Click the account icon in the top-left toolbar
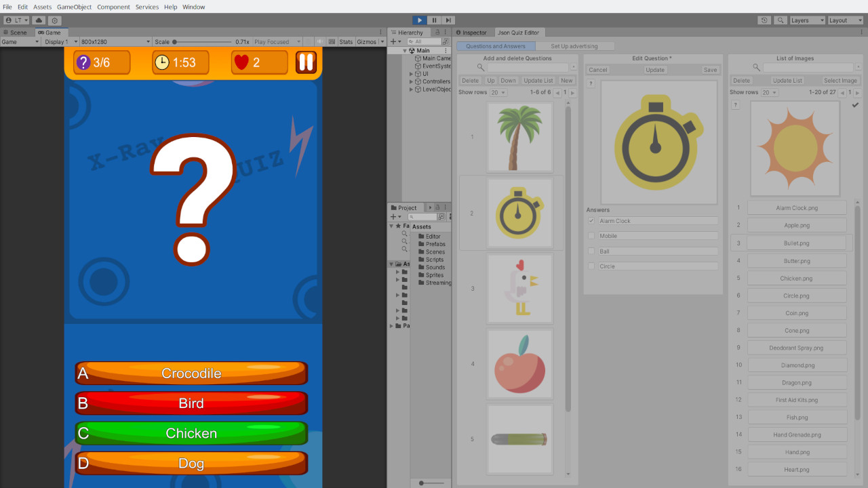This screenshot has width=868, height=488. [x=15, y=20]
